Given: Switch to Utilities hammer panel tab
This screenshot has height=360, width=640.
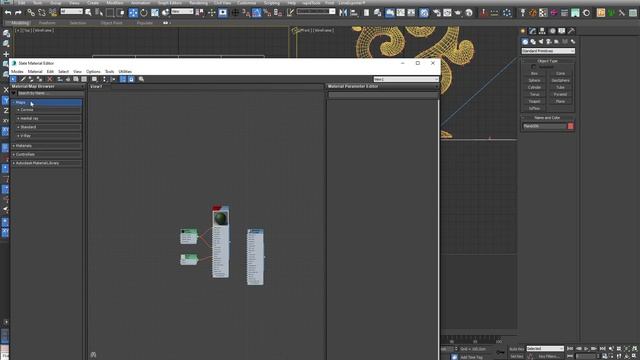Looking at the screenshot, I should (x=571, y=31).
